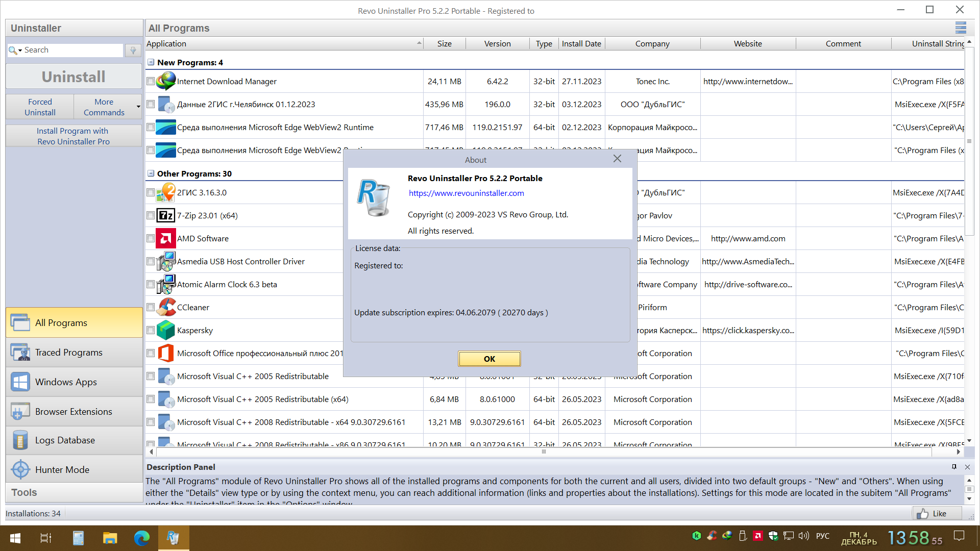The image size is (980, 551).
Task: Sort by the Version column header
Action: (x=498, y=44)
